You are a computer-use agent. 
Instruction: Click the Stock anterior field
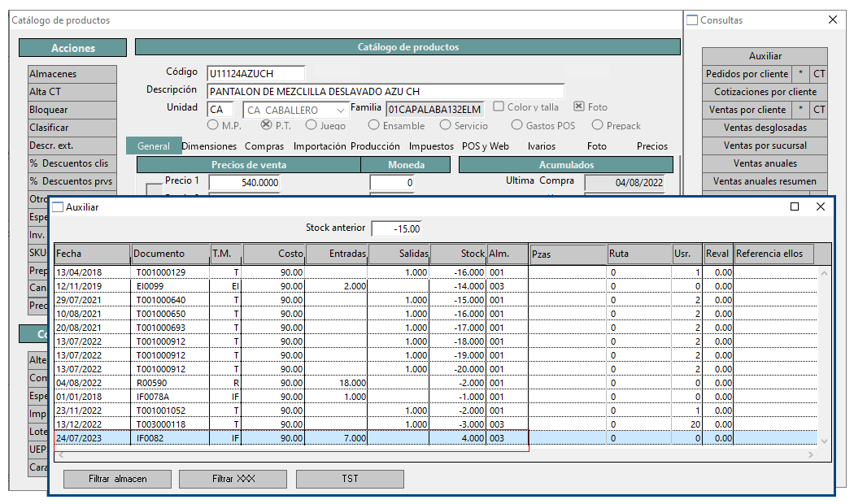(397, 228)
